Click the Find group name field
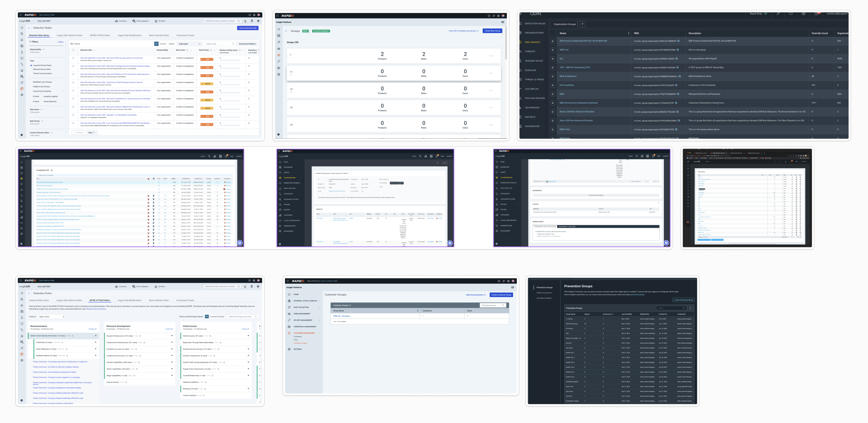This screenshot has height=423, width=868. click(493, 305)
